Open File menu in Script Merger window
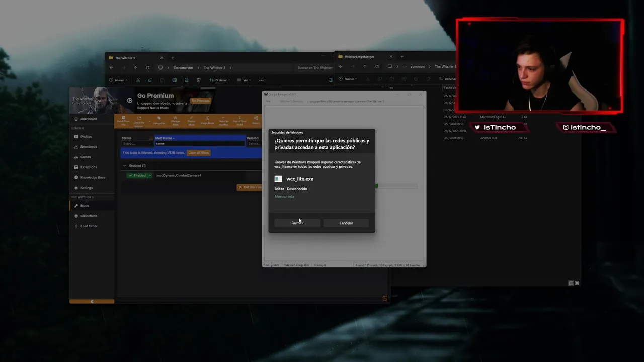644x362 pixels. pyautogui.click(x=268, y=101)
